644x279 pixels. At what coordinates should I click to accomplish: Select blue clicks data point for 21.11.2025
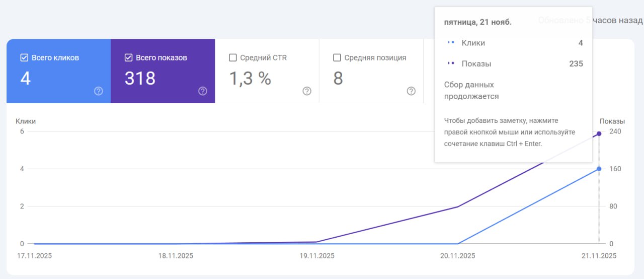[x=599, y=169]
